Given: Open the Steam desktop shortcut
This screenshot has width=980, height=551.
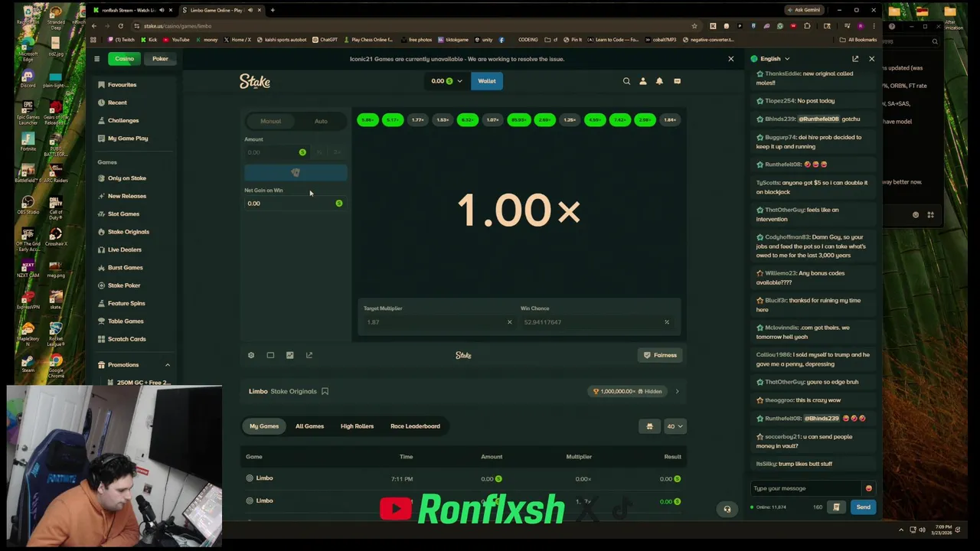Looking at the screenshot, I should click(x=28, y=362).
